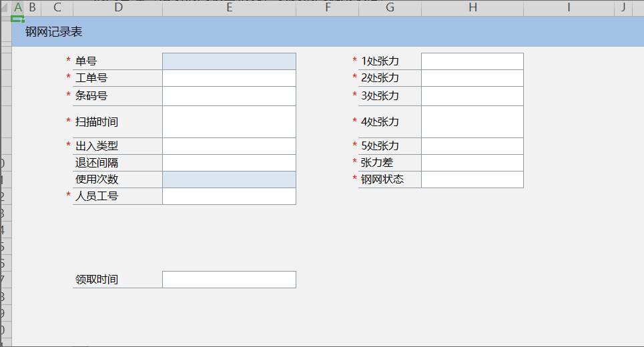
Task: Click the 钢网状态 input field
Action: click(472, 180)
